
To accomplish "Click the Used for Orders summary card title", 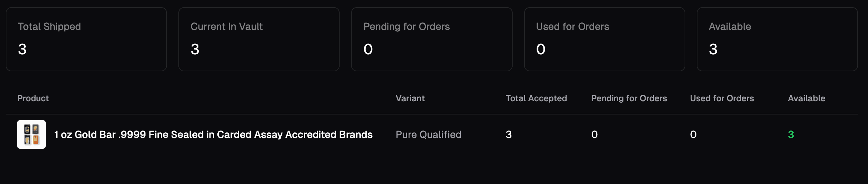I will click(x=572, y=26).
